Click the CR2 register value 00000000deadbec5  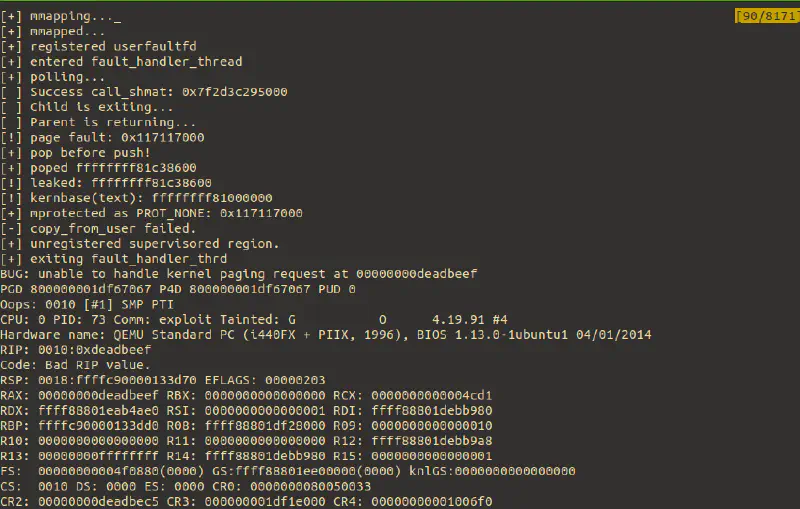[x=98, y=502]
